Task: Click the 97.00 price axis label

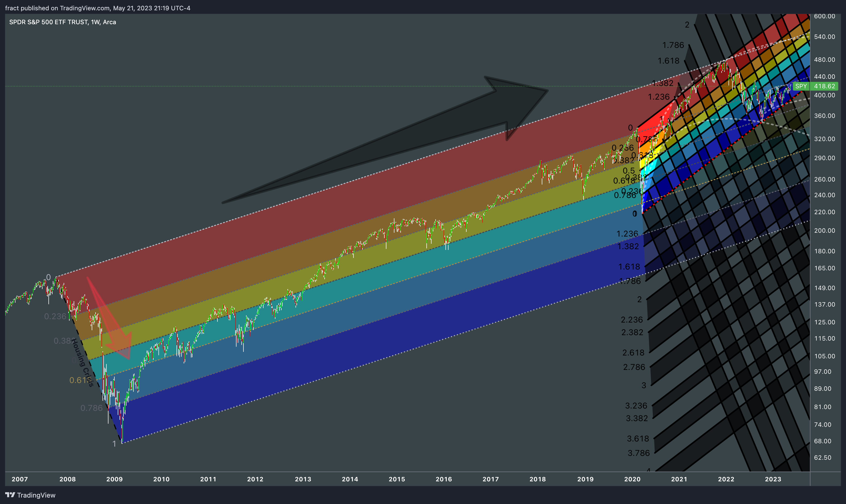Action: pyautogui.click(x=823, y=372)
